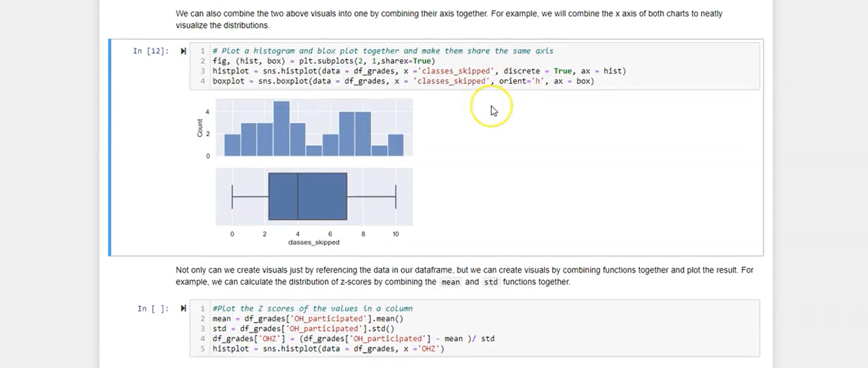Run the In [12] cell using its run icon
The height and width of the screenshot is (368, 868).
pyautogui.click(x=183, y=51)
